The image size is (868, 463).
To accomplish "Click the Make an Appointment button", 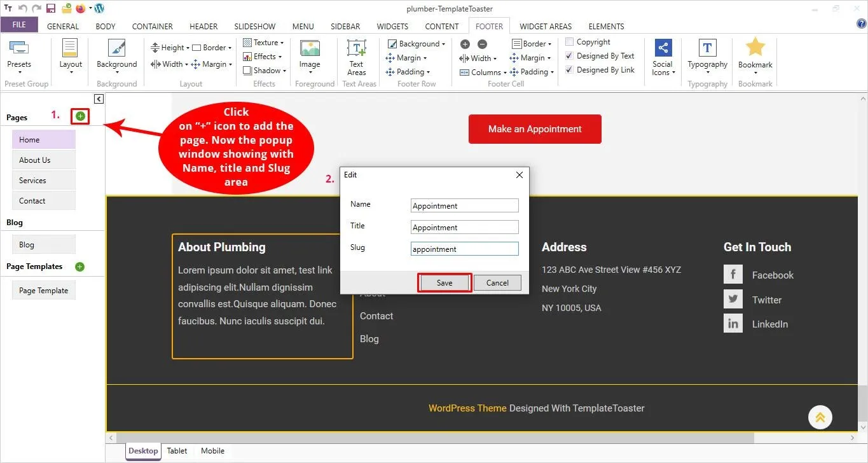I will click(x=535, y=129).
